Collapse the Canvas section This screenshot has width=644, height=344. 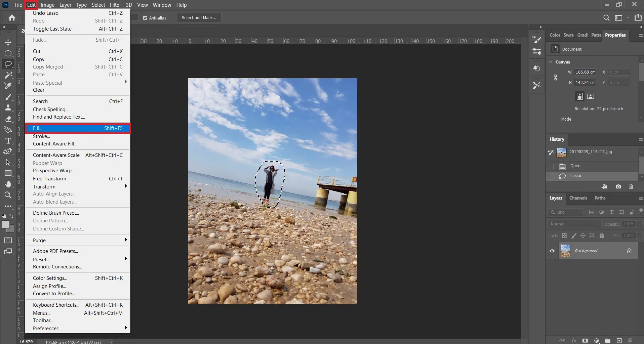click(551, 62)
